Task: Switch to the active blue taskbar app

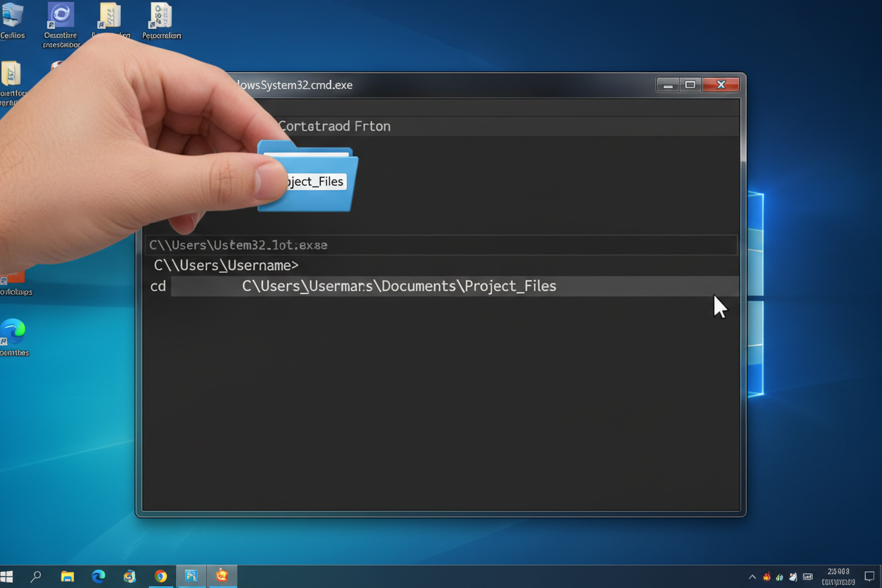Action: click(x=191, y=576)
